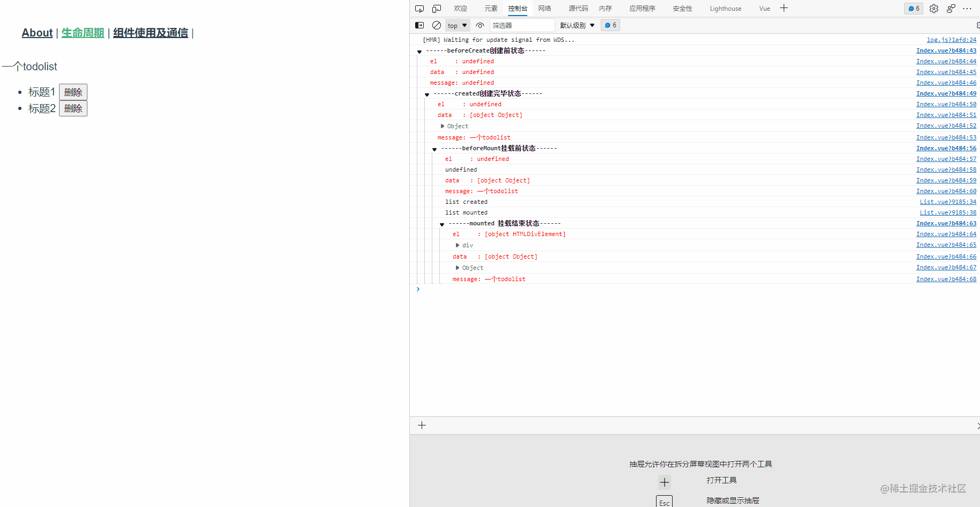This screenshot has width=980, height=507.
Task: Expand the div element entry
Action: coord(458,245)
